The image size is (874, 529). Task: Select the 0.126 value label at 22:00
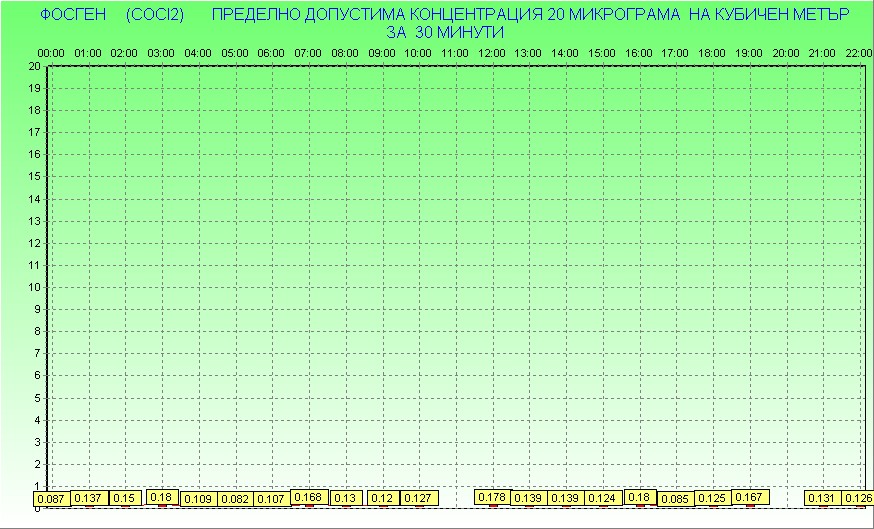(858, 498)
